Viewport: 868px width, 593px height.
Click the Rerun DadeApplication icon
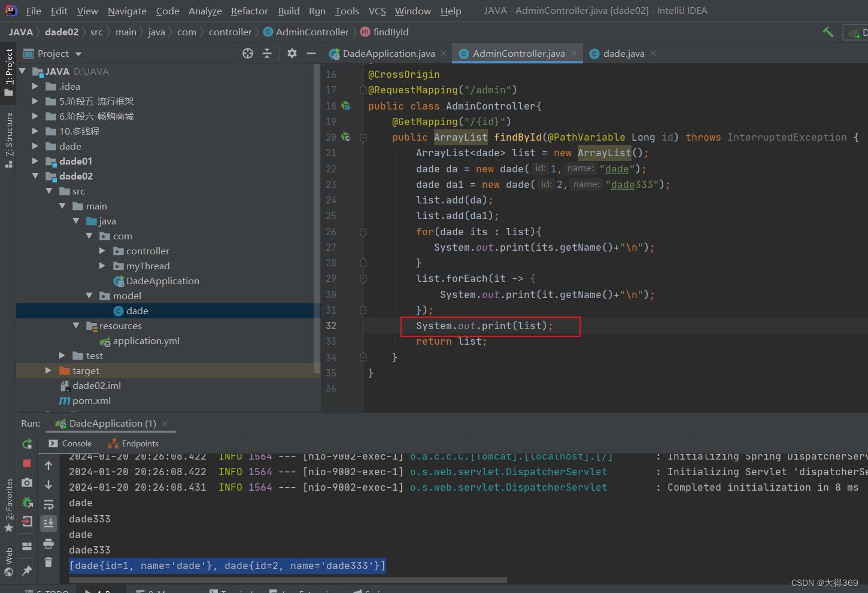(x=27, y=444)
